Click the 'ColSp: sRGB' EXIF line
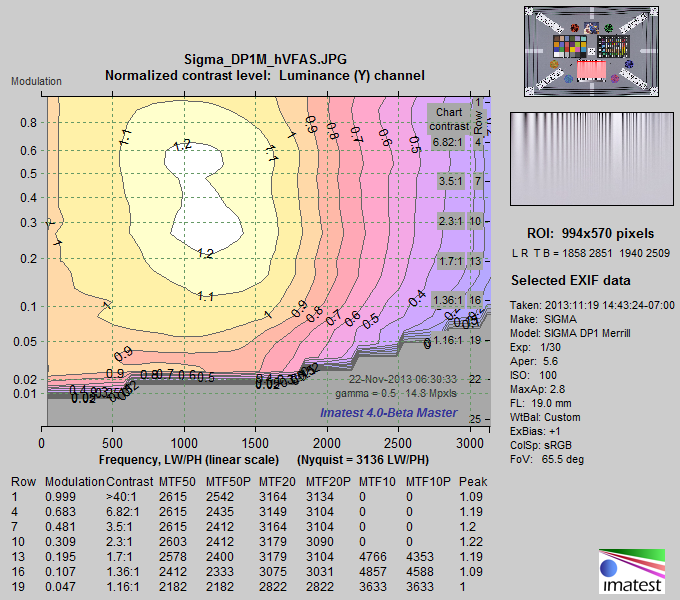Image resolution: width=680 pixels, height=600 pixels. coord(540,445)
